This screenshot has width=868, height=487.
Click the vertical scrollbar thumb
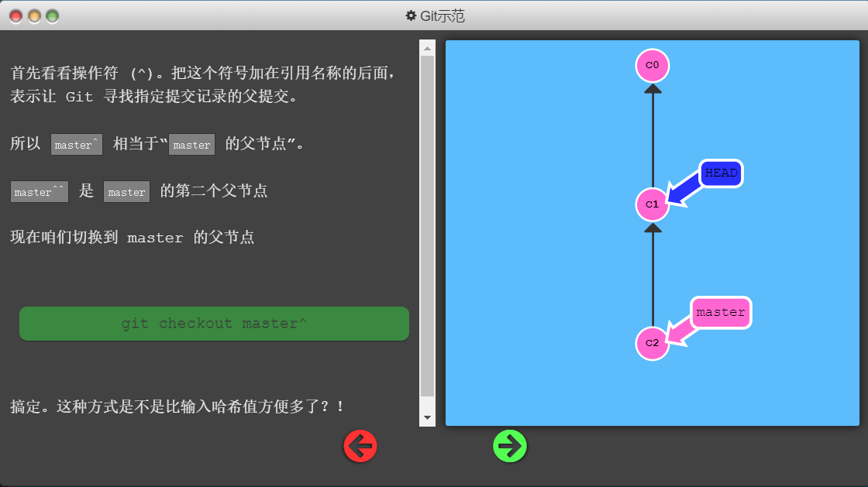[x=427, y=225]
